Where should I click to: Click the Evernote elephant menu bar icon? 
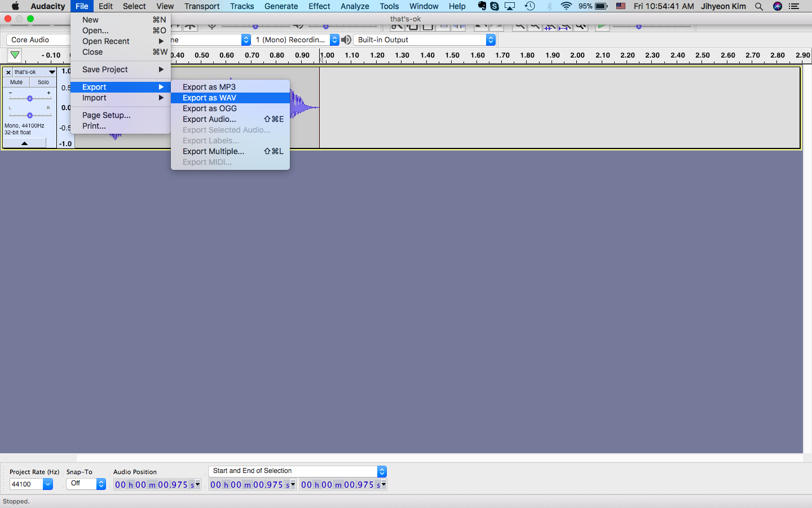tap(482, 6)
